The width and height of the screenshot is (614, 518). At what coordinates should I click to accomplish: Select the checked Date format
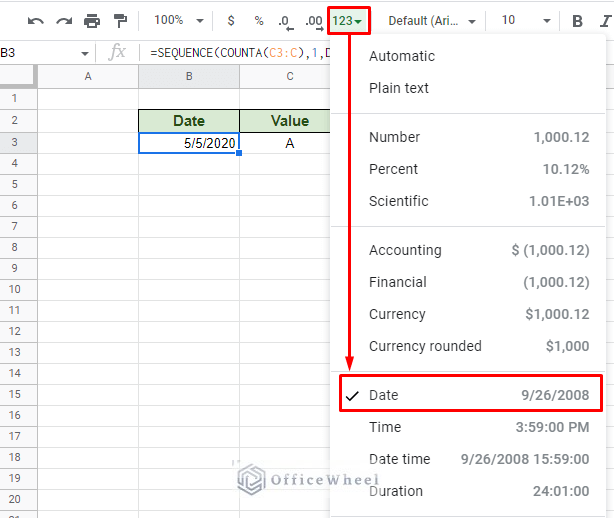(x=468, y=395)
